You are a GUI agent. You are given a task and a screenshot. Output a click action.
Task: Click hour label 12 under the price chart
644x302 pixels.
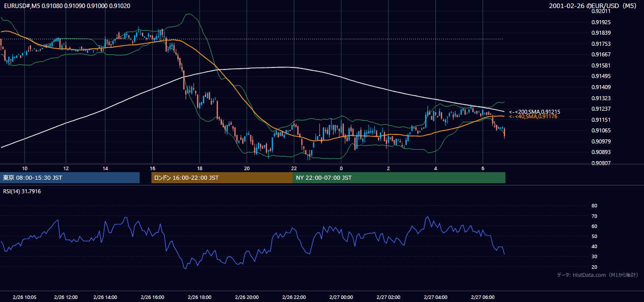66,168
